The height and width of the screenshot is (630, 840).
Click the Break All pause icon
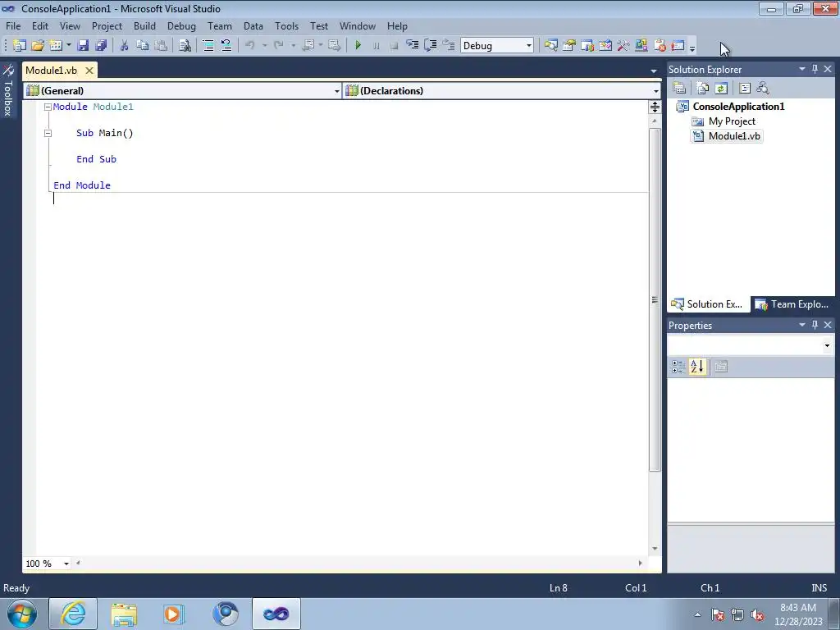pyautogui.click(x=376, y=46)
